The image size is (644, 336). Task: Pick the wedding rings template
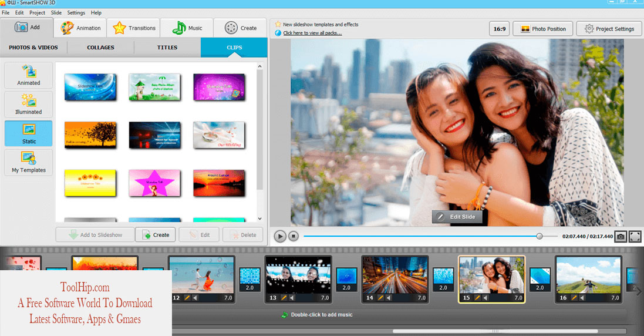(219, 135)
